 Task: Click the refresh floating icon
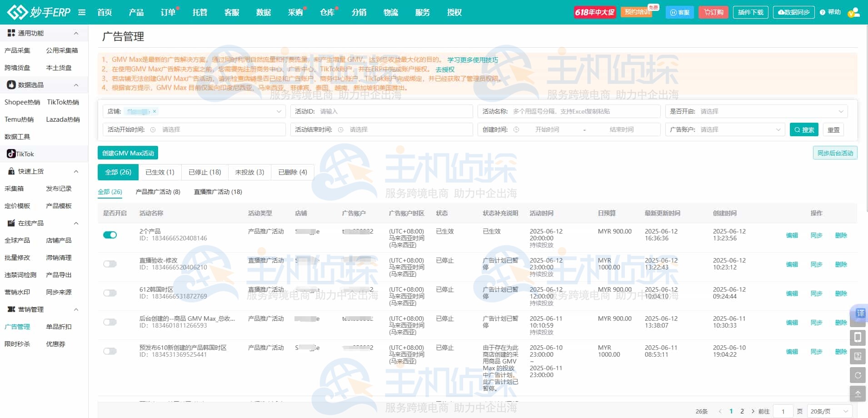858,375
